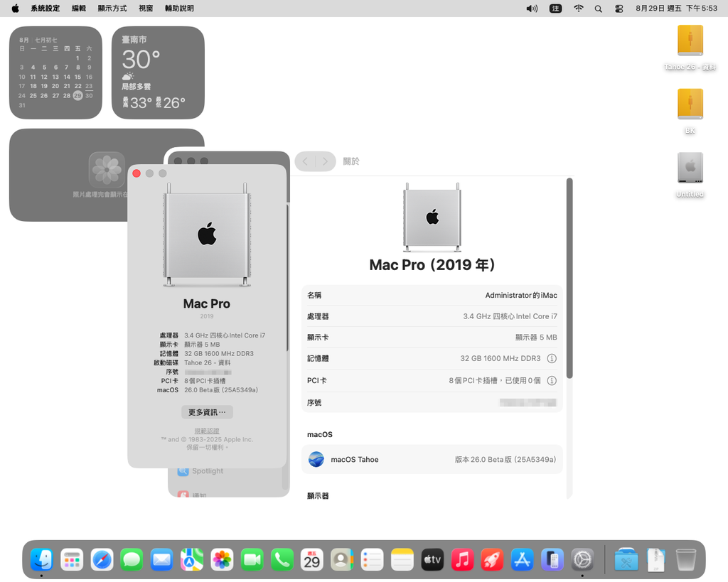The image size is (728, 582).
Task: Open Spotlight search in menu bar
Action: pos(599,9)
